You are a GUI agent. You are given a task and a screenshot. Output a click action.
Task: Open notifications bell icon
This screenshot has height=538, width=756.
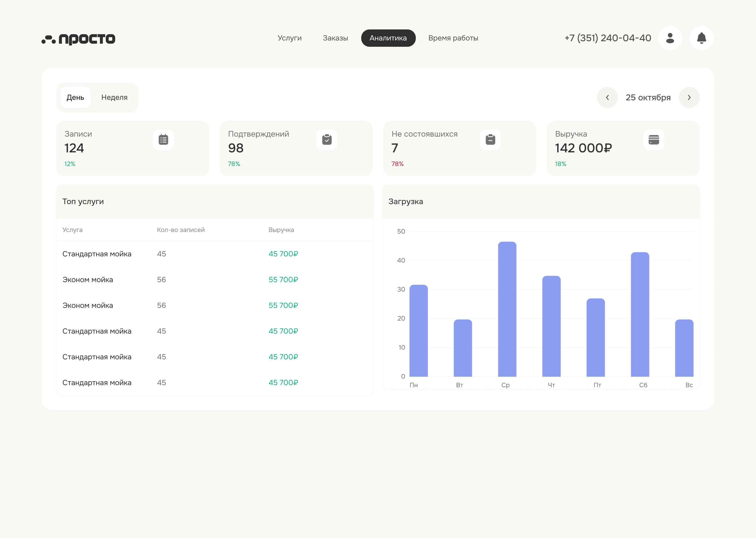tap(701, 38)
